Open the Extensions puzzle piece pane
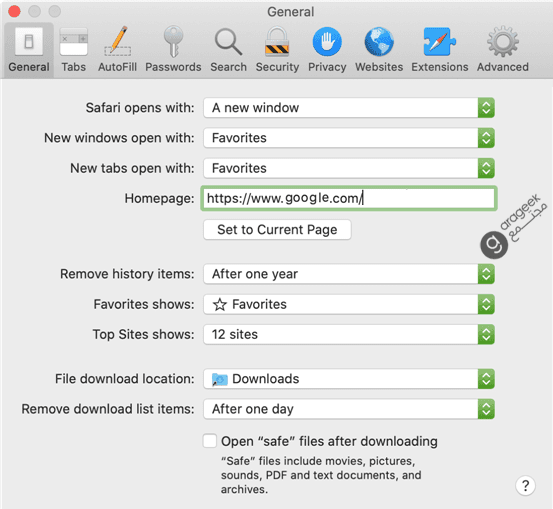 [x=439, y=49]
